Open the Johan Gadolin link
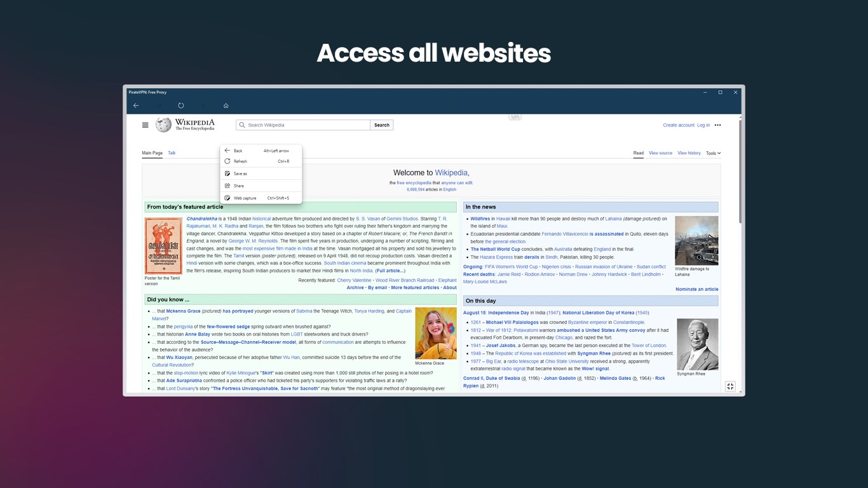Image resolution: width=868 pixels, height=488 pixels. point(560,378)
